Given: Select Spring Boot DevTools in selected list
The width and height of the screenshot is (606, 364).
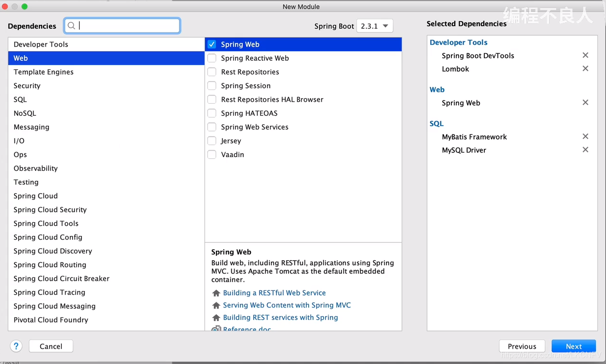Looking at the screenshot, I should coord(478,55).
